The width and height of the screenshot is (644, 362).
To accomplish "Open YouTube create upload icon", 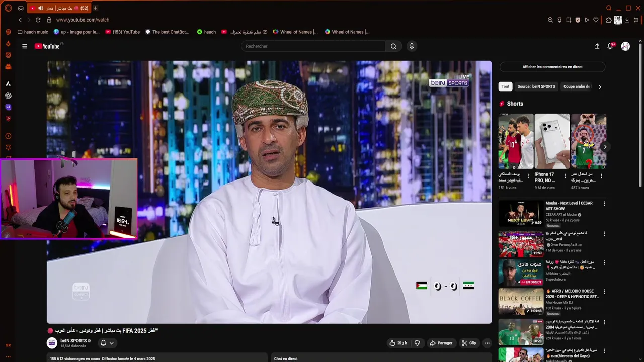I will point(597,46).
